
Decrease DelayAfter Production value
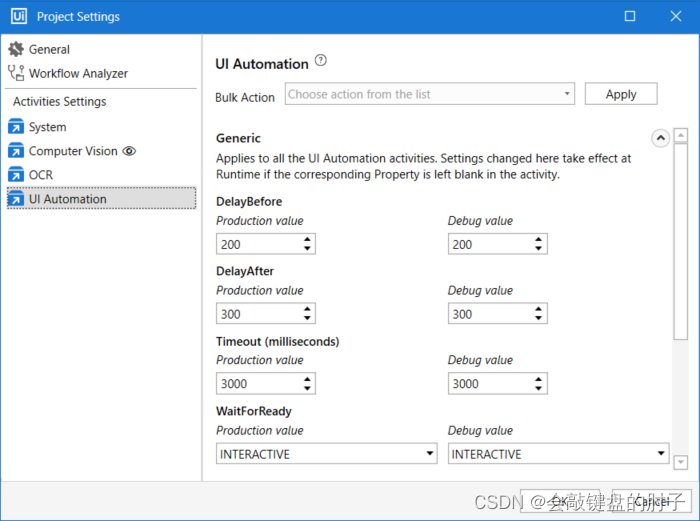307,318
